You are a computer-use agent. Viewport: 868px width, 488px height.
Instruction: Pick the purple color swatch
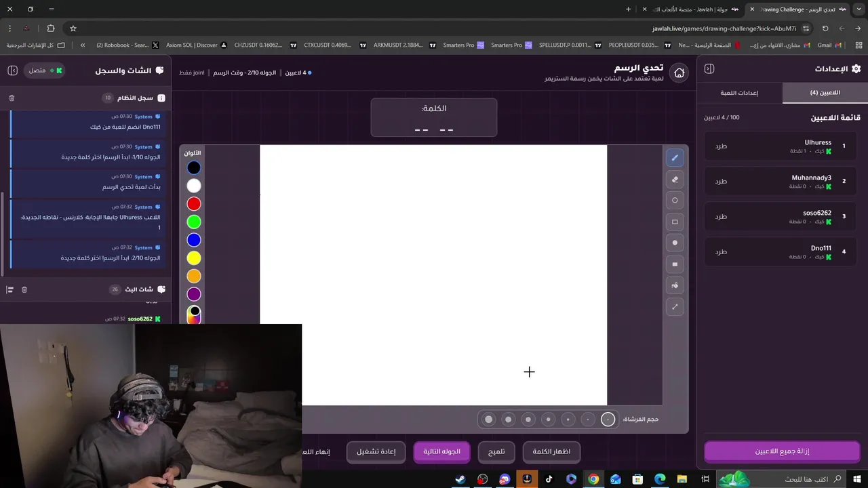pyautogui.click(x=194, y=294)
